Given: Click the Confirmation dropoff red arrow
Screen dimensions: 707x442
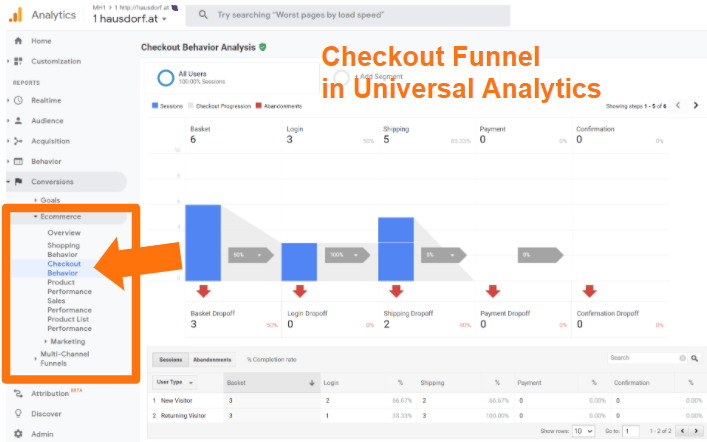Looking at the screenshot, I should tap(589, 291).
